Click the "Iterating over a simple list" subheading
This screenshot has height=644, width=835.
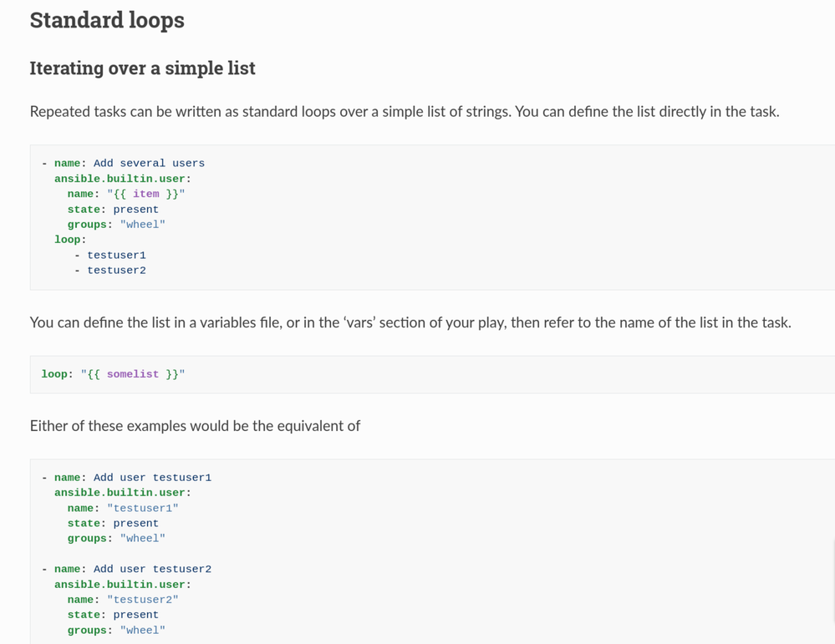point(142,68)
